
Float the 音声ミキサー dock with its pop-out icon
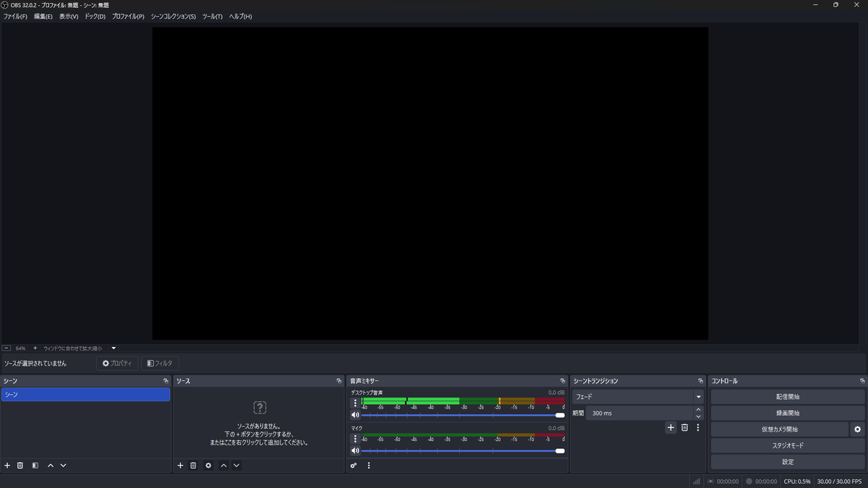point(563,381)
